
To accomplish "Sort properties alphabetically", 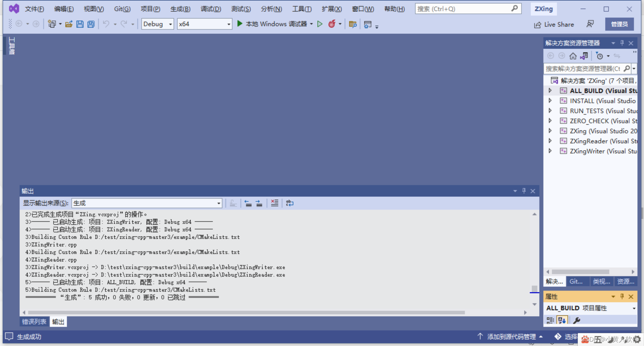I will point(562,320).
